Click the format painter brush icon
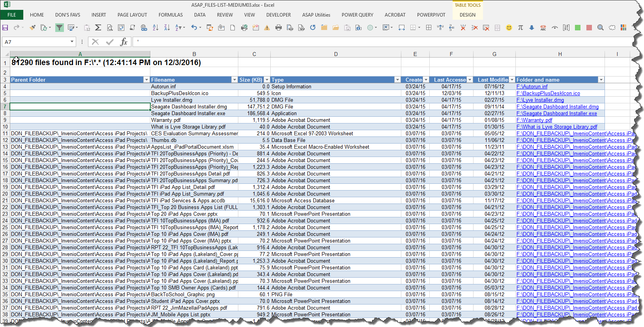Screen dimensions: 644x327 (x=32, y=28)
